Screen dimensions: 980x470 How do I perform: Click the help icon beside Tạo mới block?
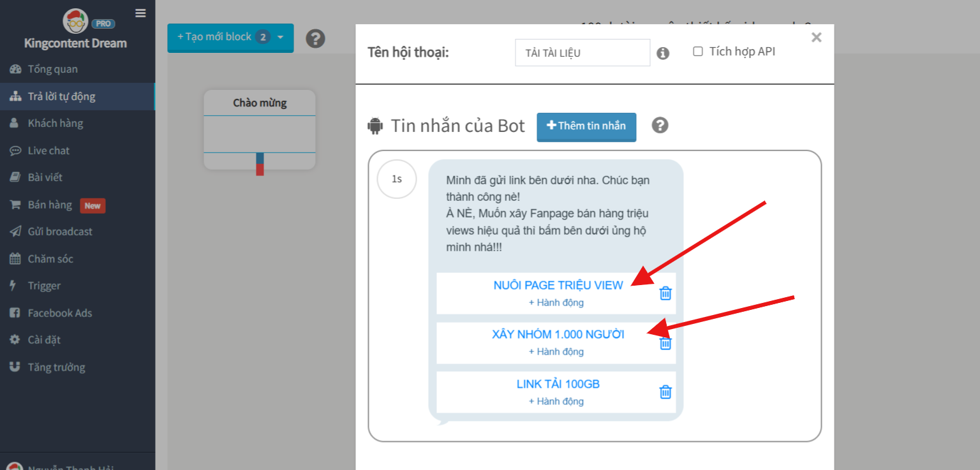point(315,38)
